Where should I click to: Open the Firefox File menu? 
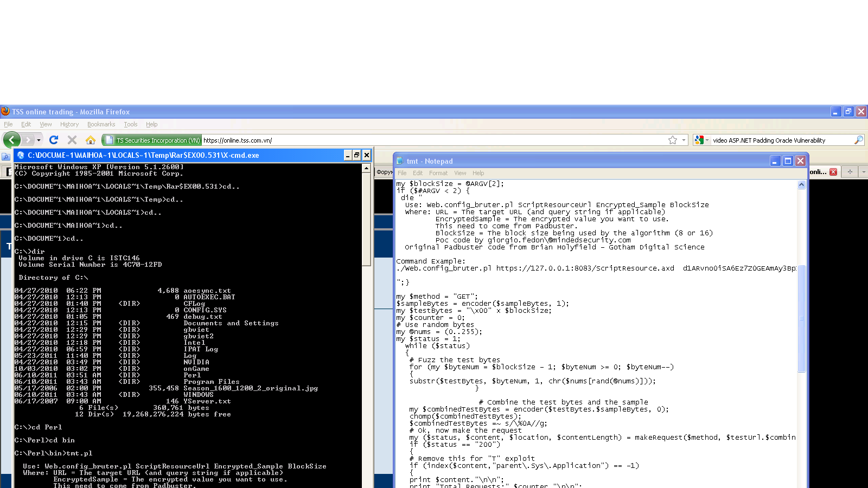click(8, 124)
